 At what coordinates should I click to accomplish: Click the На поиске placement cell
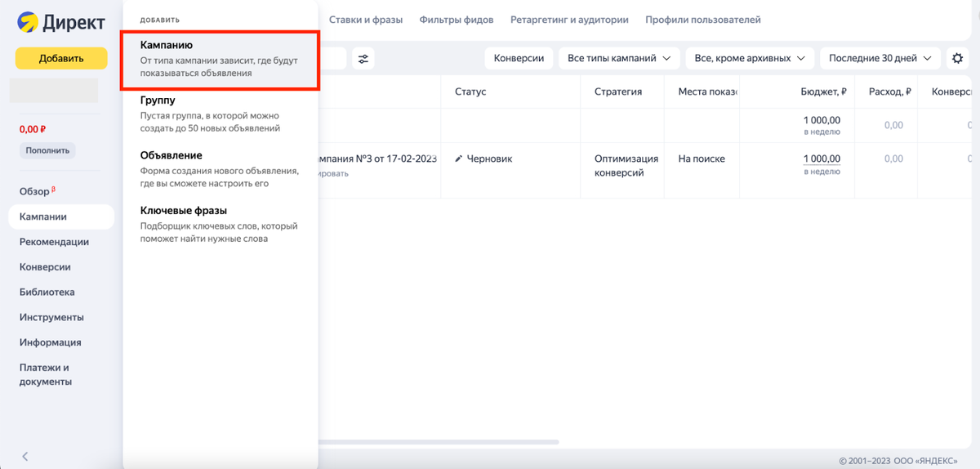click(702, 159)
